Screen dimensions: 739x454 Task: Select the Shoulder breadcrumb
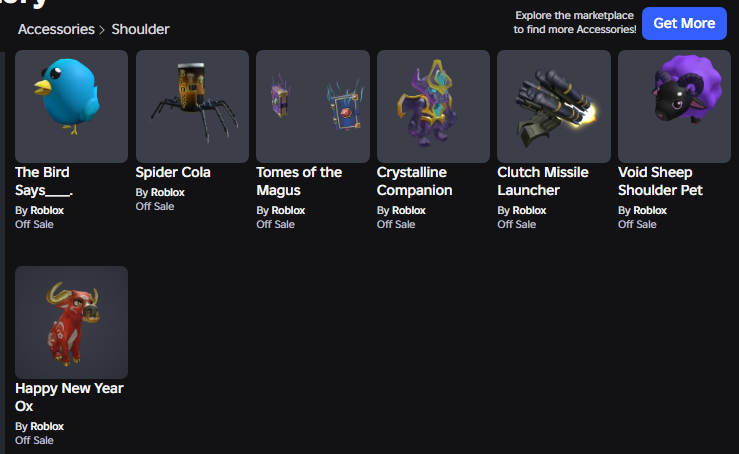coord(140,29)
